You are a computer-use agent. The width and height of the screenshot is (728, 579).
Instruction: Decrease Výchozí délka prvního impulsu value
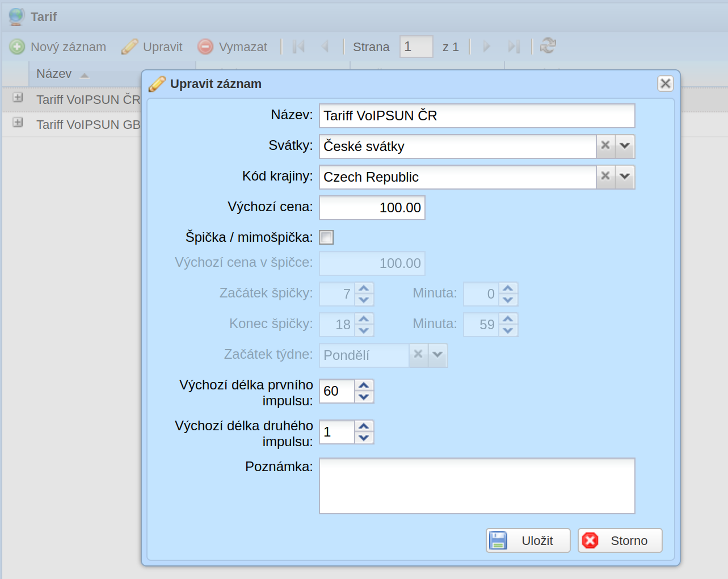click(x=364, y=397)
